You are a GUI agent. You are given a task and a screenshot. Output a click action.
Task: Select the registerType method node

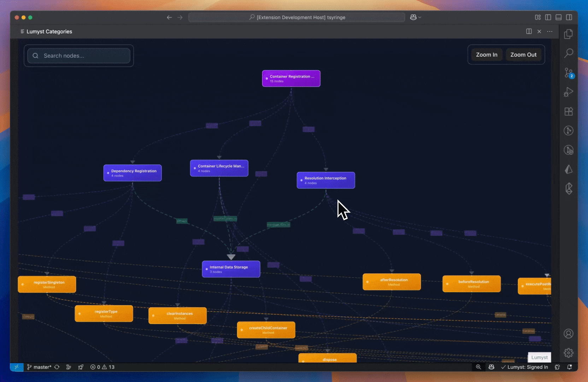point(104,313)
